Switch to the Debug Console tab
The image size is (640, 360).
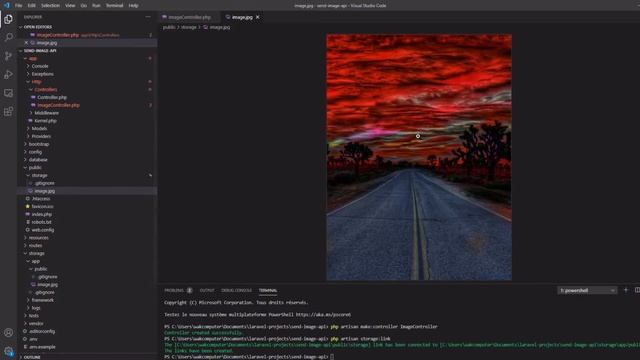[x=236, y=290]
